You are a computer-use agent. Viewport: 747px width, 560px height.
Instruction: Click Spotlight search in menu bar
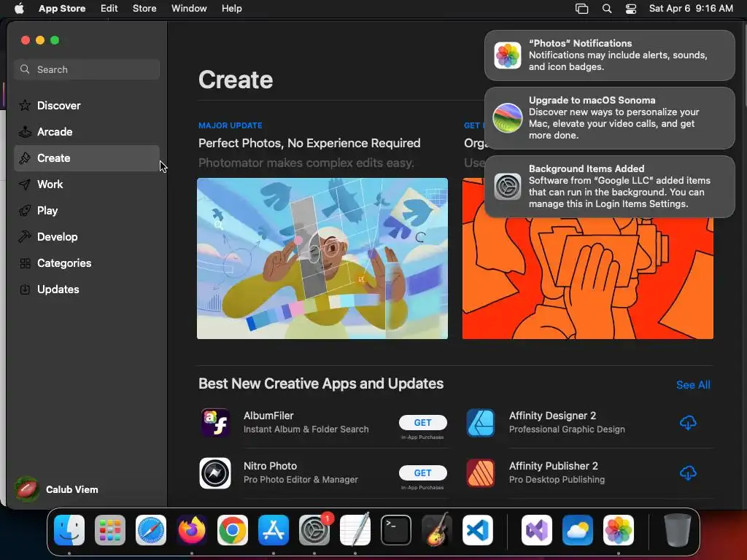(x=607, y=9)
